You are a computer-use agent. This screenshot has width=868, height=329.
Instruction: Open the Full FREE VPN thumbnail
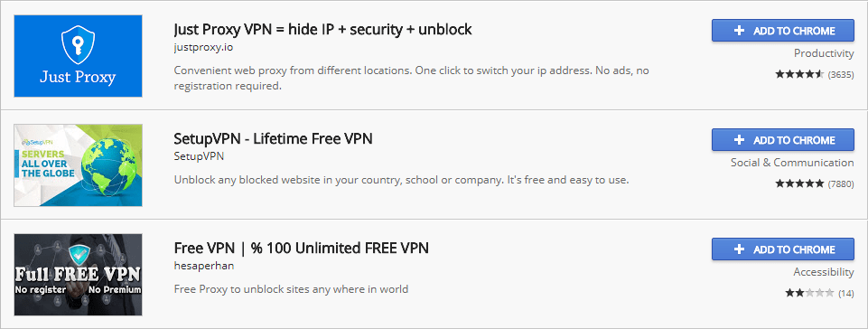[78, 275]
